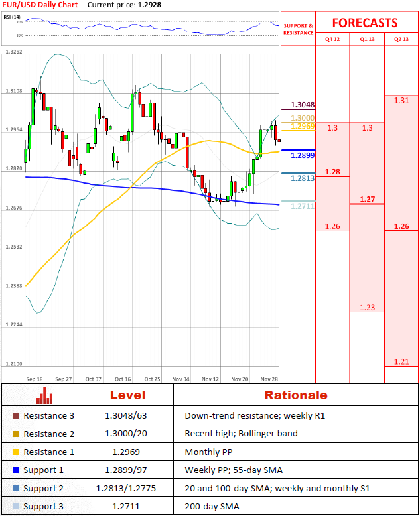Click the Support 3 light blue swatch

pyautogui.click(x=16, y=506)
